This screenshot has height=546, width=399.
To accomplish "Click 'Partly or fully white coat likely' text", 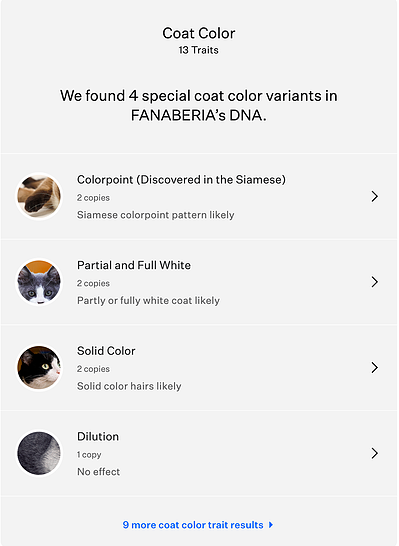I will [x=148, y=301].
